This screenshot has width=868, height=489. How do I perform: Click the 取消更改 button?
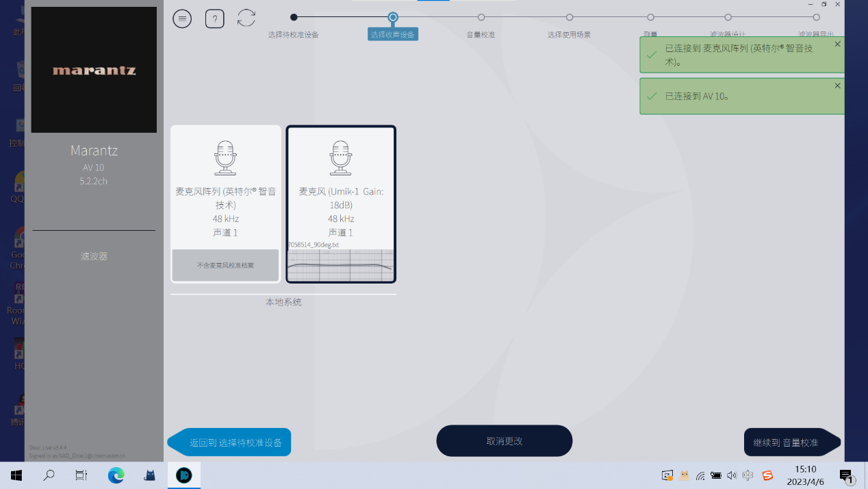(x=505, y=441)
